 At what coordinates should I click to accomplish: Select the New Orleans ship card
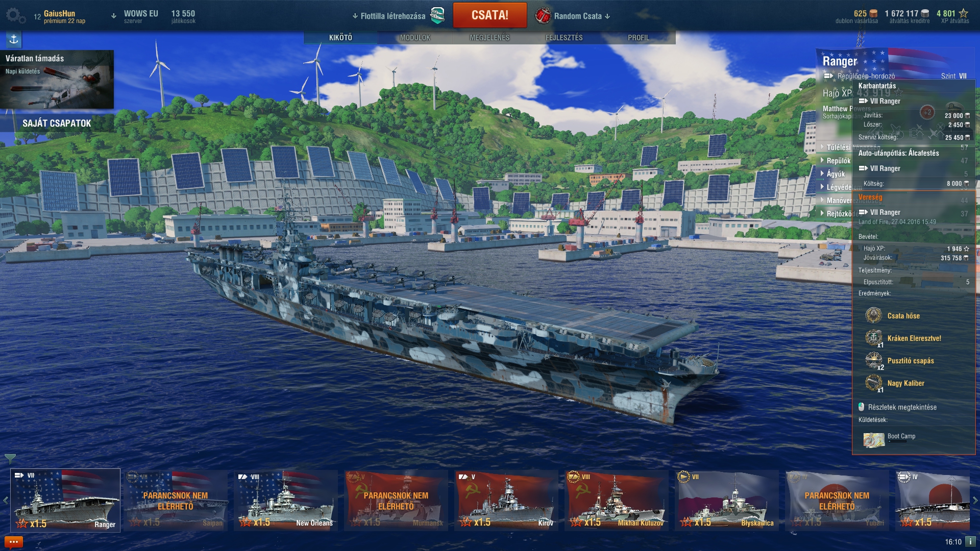point(285,500)
